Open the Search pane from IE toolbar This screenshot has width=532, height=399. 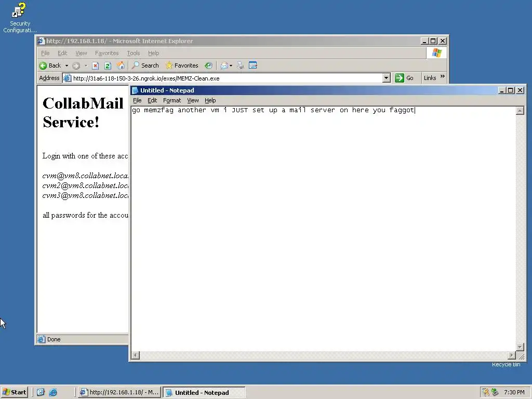pyautogui.click(x=145, y=65)
